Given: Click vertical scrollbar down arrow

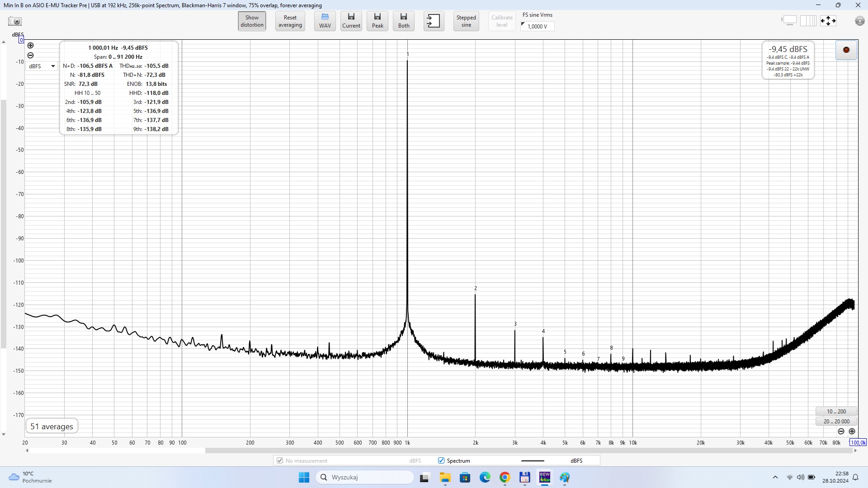Looking at the screenshot, I should pyautogui.click(x=4, y=434).
